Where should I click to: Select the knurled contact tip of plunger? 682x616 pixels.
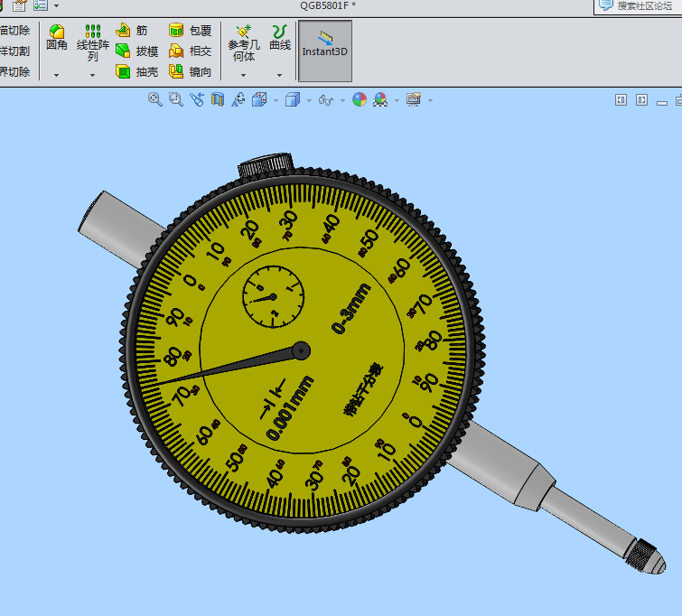(x=645, y=556)
